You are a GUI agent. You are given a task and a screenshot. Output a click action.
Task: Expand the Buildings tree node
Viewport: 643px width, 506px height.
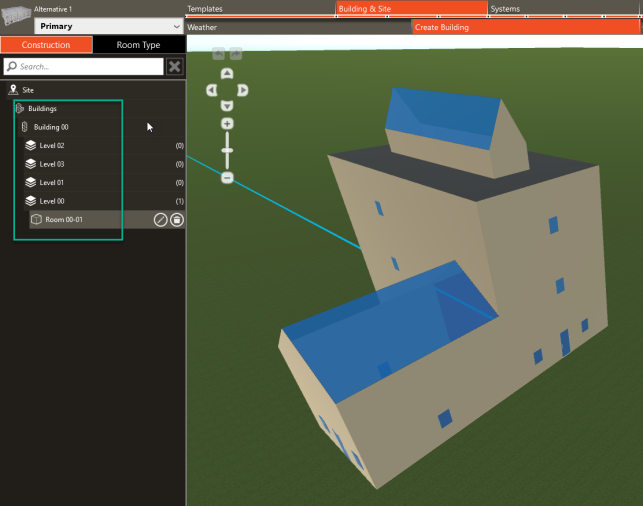coord(42,108)
